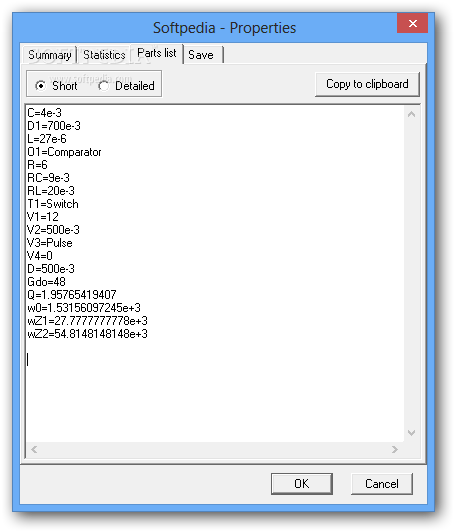
Task: Click the line Gdo=48
Action: (x=46, y=282)
